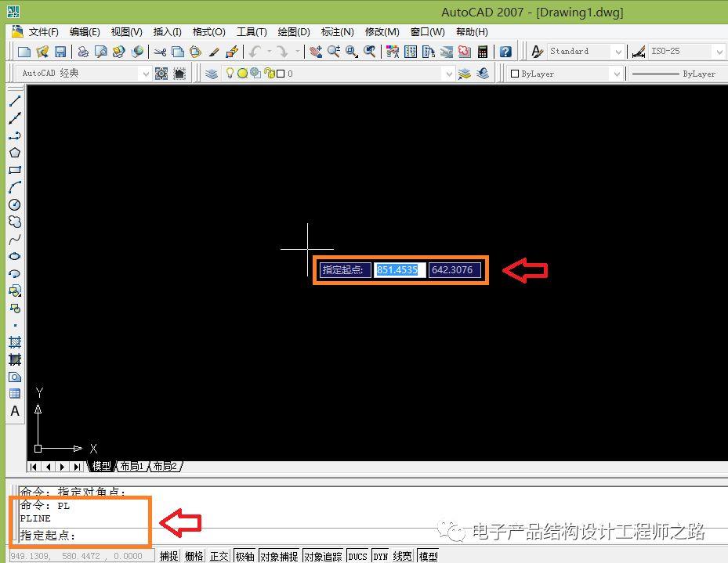Image resolution: width=728 pixels, height=563 pixels.
Task: Pick the Polygon tool
Action: 15,153
